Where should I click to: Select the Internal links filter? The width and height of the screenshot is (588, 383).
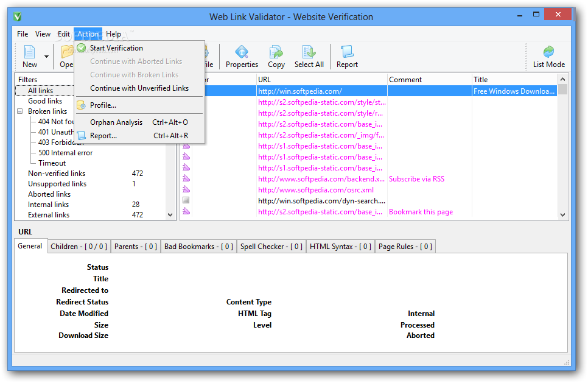click(48, 205)
